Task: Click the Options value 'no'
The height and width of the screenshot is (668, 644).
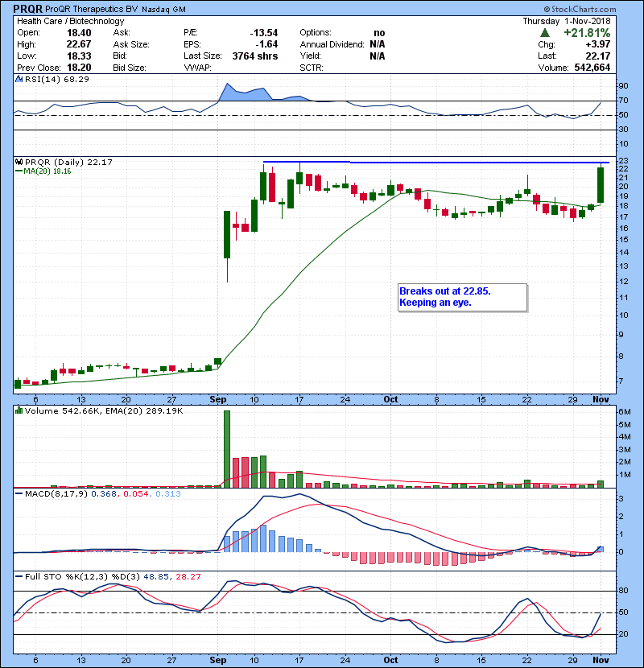Action: (379, 33)
